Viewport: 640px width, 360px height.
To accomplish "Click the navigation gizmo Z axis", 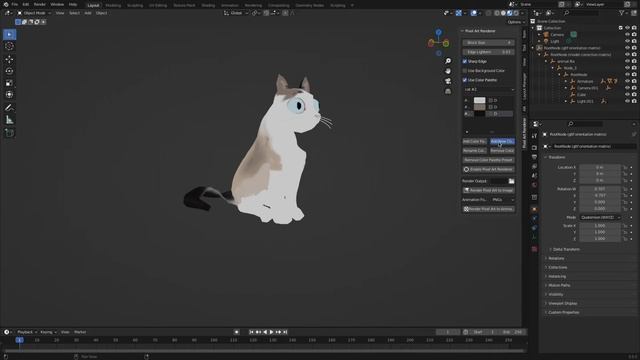I will pyautogui.click(x=438, y=32).
